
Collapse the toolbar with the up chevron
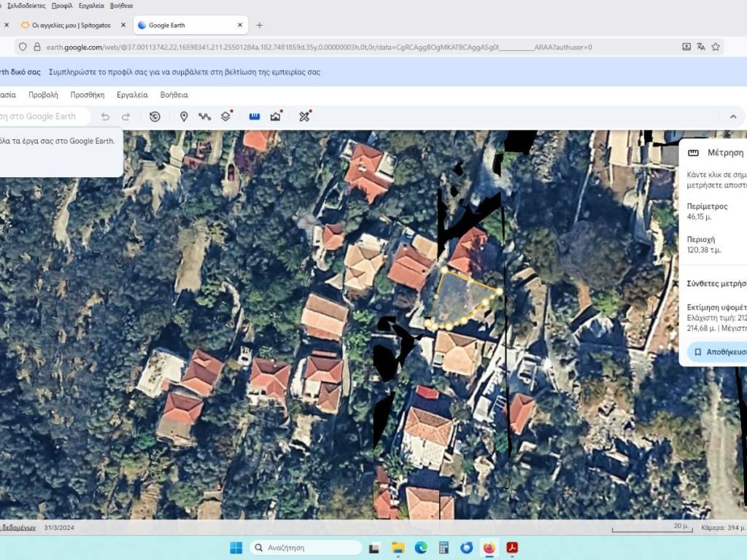point(733,117)
